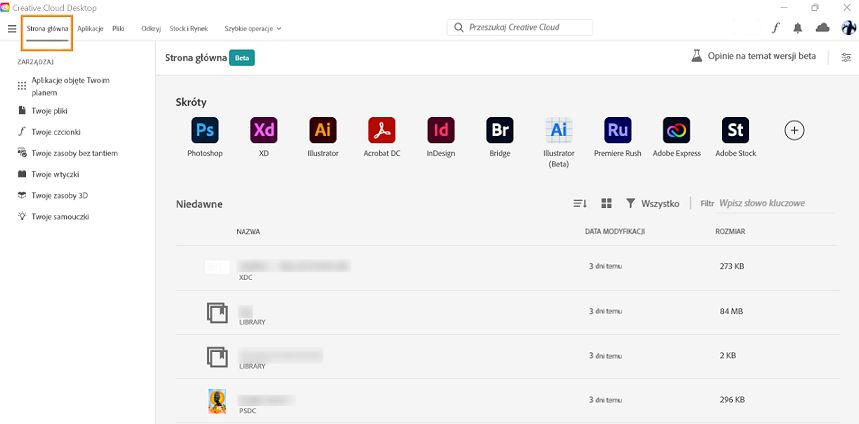Screen dimensions: 859x424
Task: Open the PSDC file thumbnail
Action: pyautogui.click(x=217, y=401)
